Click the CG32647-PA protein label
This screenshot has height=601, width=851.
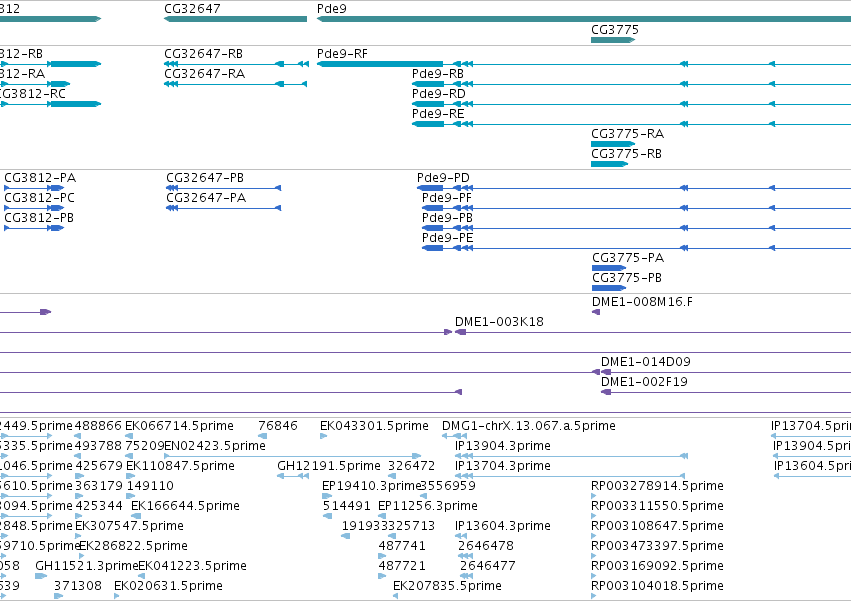[x=206, y=198]
